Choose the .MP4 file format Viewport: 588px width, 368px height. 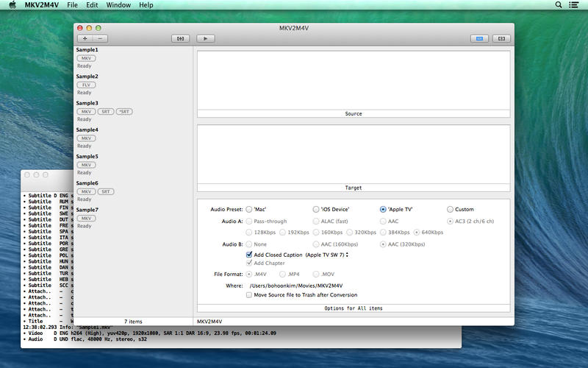pyautogui.click(x=282, y=274)
